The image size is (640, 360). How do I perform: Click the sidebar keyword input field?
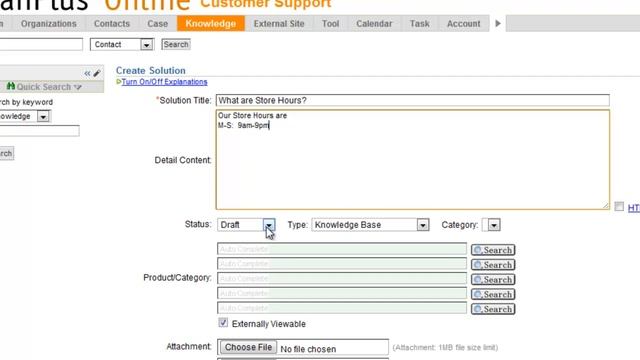39,131
